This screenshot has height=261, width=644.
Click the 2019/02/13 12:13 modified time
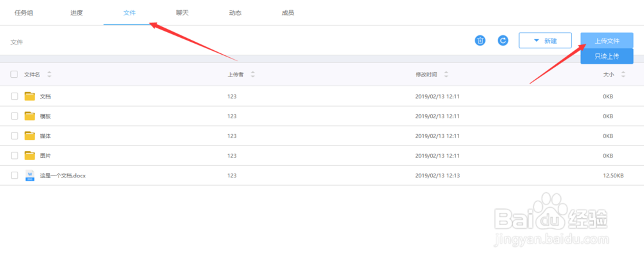(437, 175)
